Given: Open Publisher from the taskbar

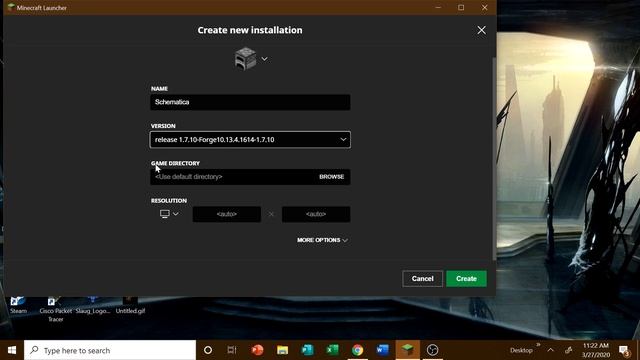Looking at the screenshot, I should 307,350.
